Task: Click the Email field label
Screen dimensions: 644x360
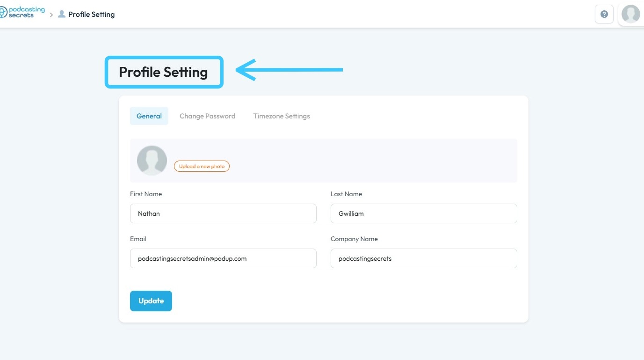Action: tap(138, 239)
